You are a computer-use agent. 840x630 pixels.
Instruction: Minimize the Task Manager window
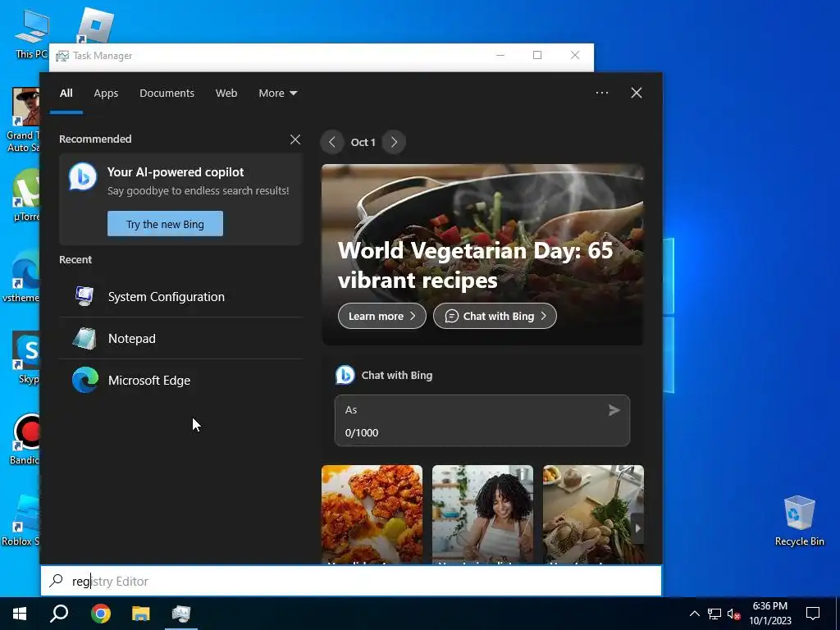[500, 55]
